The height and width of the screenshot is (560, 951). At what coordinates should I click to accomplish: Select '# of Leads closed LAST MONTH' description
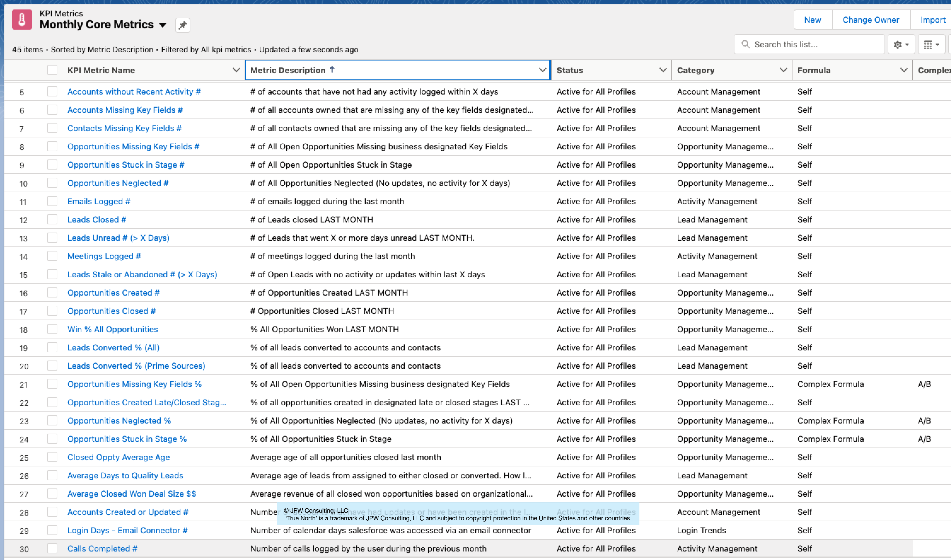tap(312, 220)
